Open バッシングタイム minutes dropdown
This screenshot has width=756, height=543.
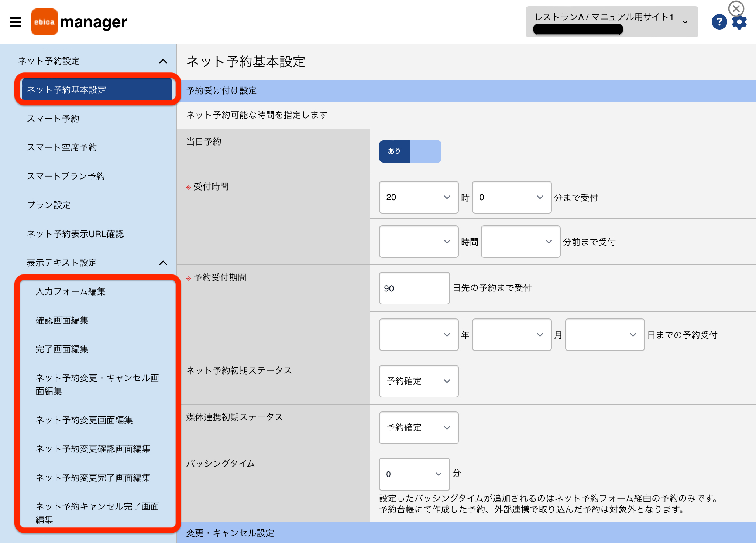pos(414,474)
